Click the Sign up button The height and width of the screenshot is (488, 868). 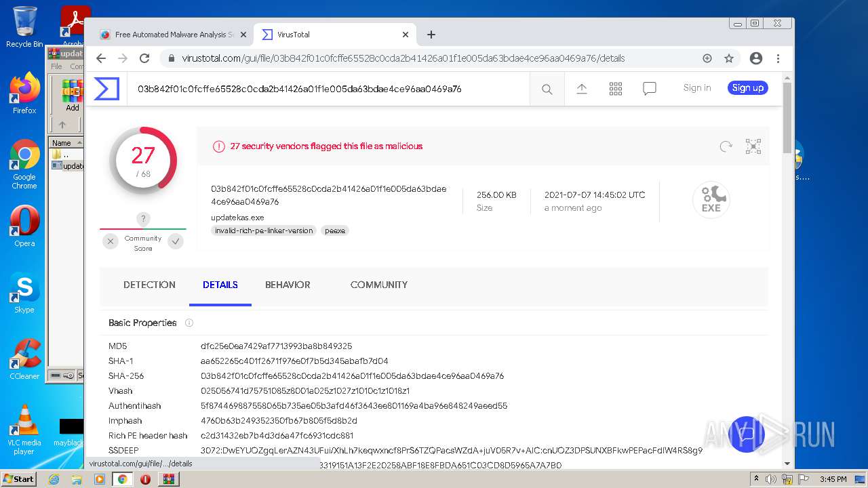tap(748, 88)
